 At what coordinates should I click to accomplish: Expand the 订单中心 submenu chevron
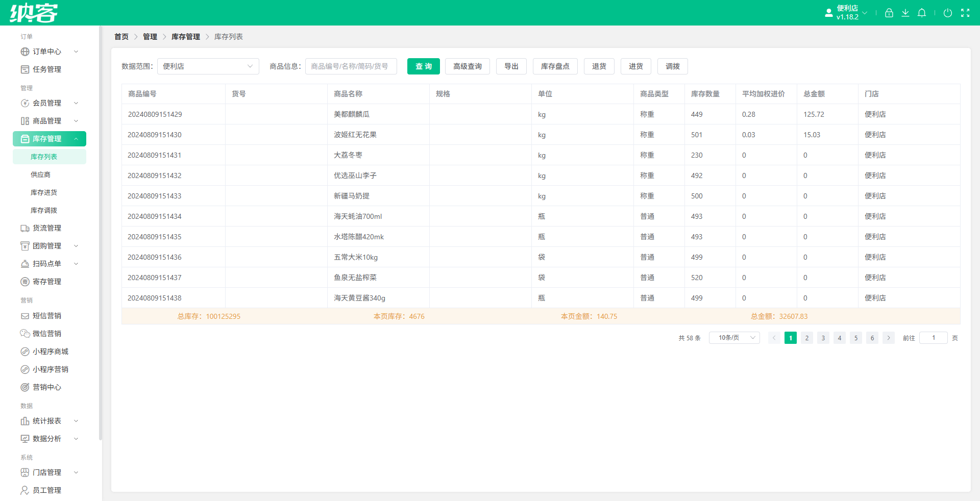click(76, 52)
